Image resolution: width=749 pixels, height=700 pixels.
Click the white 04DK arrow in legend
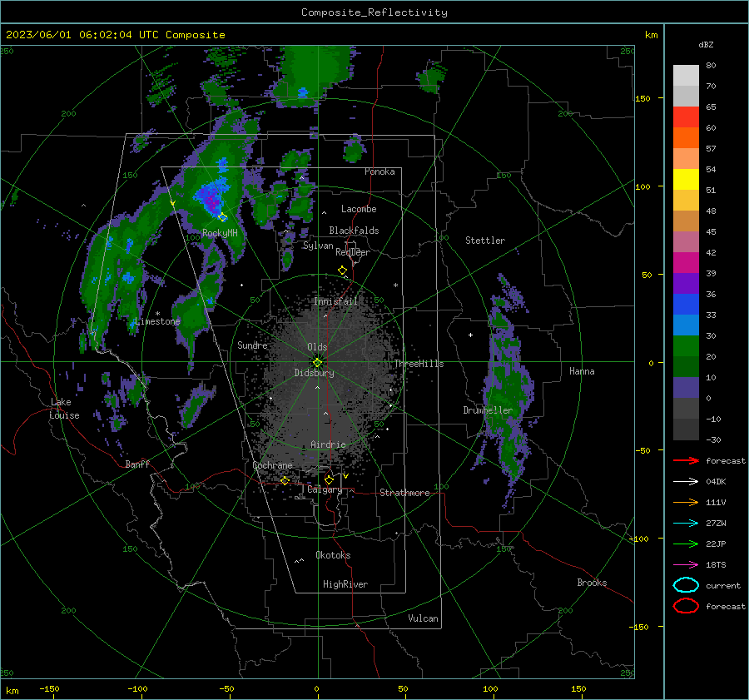686,482
